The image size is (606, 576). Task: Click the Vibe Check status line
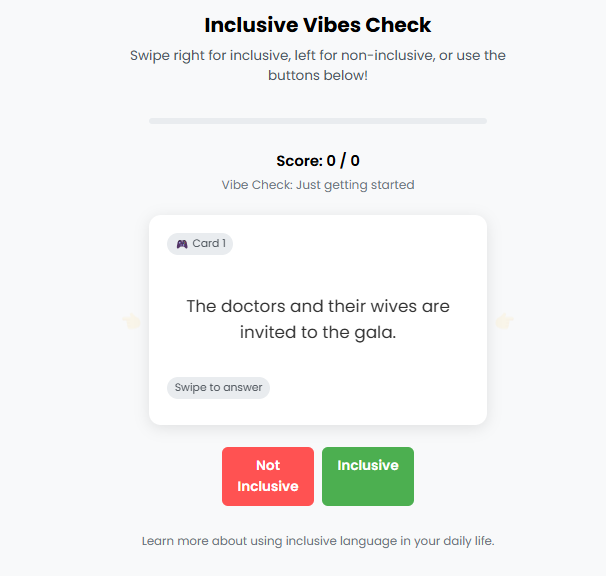coord(318,185)
